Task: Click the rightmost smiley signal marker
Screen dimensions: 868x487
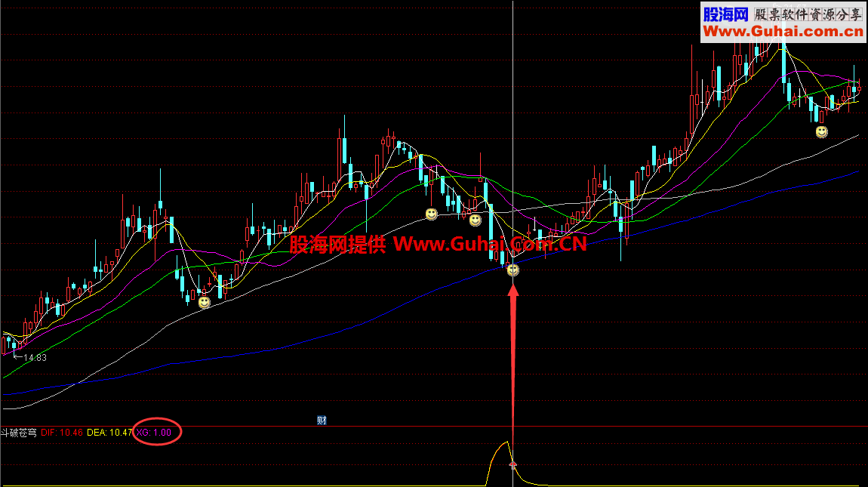Action: click(821, 132)
